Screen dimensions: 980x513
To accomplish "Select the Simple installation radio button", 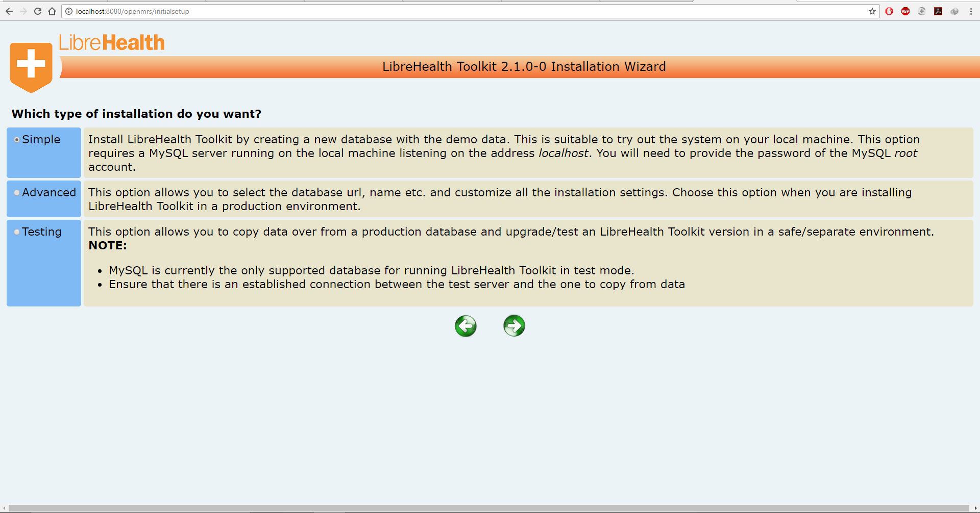I will [17, 140].
